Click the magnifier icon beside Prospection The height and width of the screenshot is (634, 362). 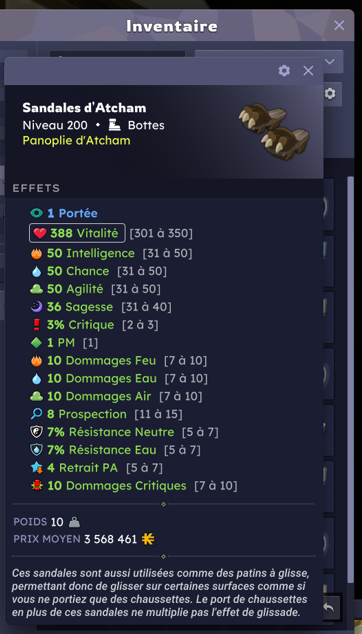[36, 414]
